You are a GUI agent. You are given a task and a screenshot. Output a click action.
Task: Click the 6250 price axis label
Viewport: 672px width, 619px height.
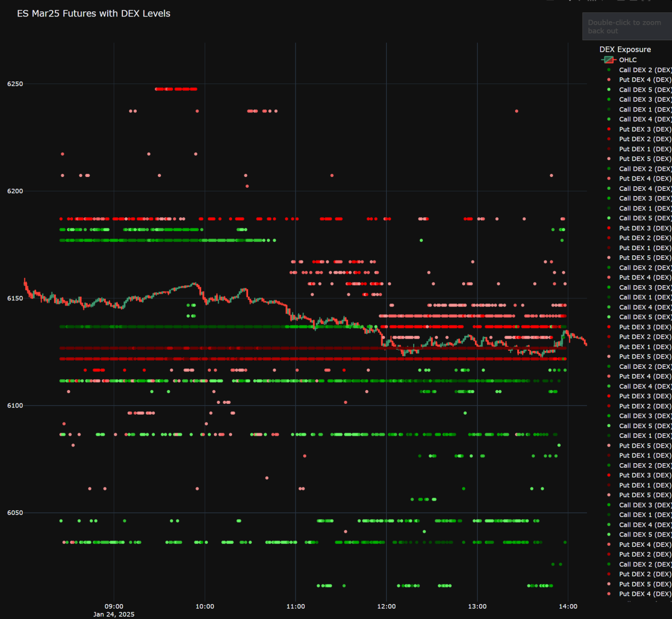[x=15, y=84]
